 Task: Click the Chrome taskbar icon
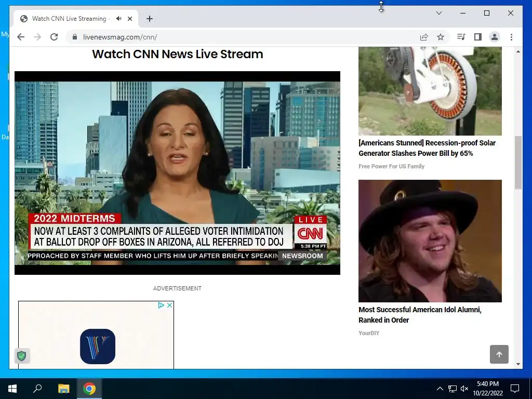tap(89, 389)
